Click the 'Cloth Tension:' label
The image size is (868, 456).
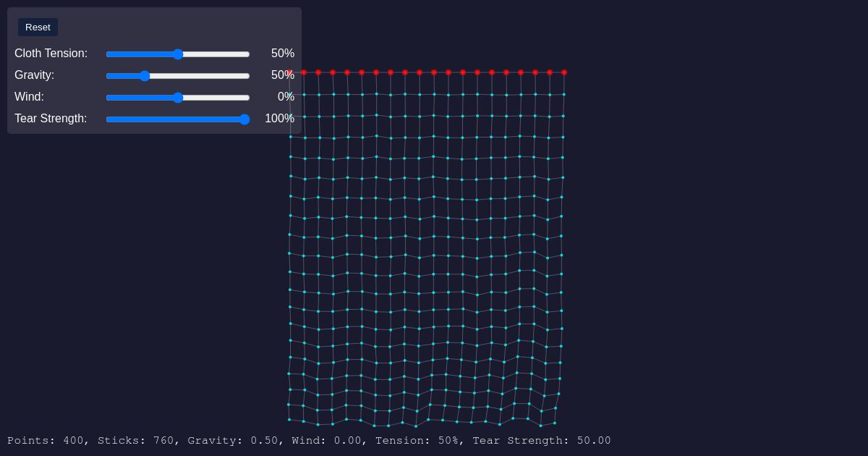(x=51, y=54)
